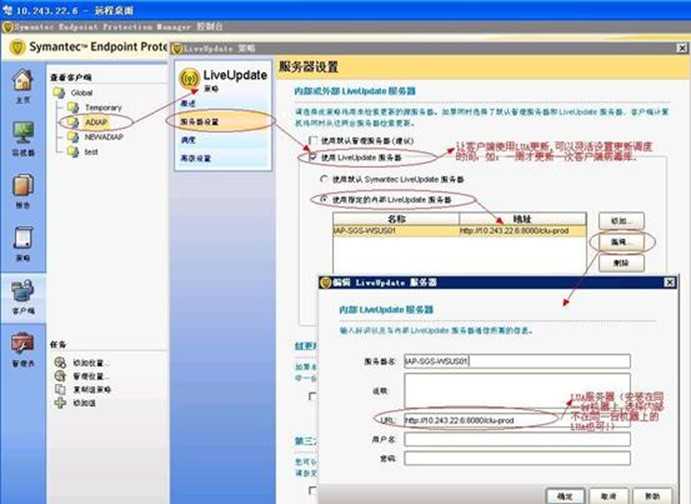Click the Temporary group folder icon
Screen dimensions: 691x504
click(x=73, y=107)
